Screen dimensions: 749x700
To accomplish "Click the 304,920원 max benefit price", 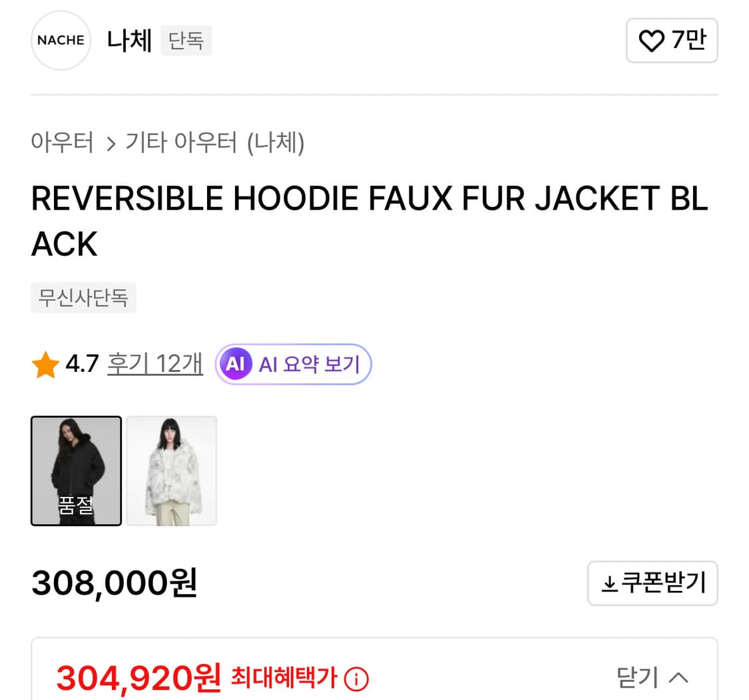I will 138,678.
